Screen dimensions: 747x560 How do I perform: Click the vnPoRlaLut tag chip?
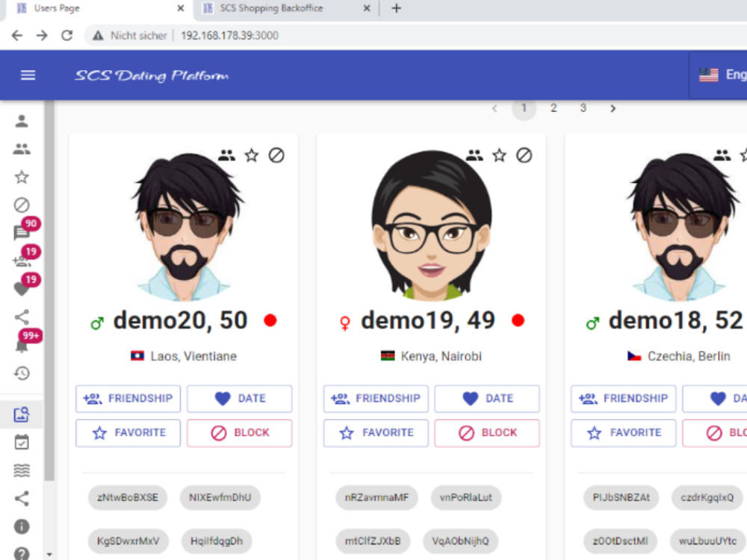point(466,497)
